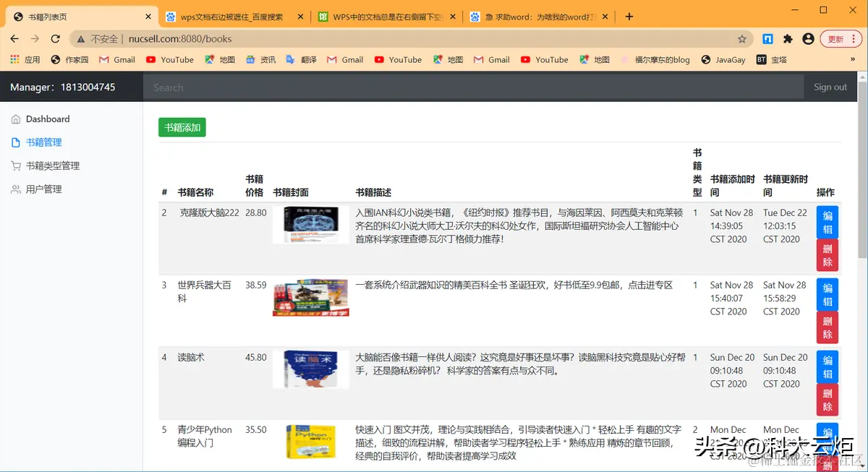Image resolution: width=868 pixels, height=472 pixels.
Task: Click the Manager: 1813004745 brand label
Action: point(63,87)
